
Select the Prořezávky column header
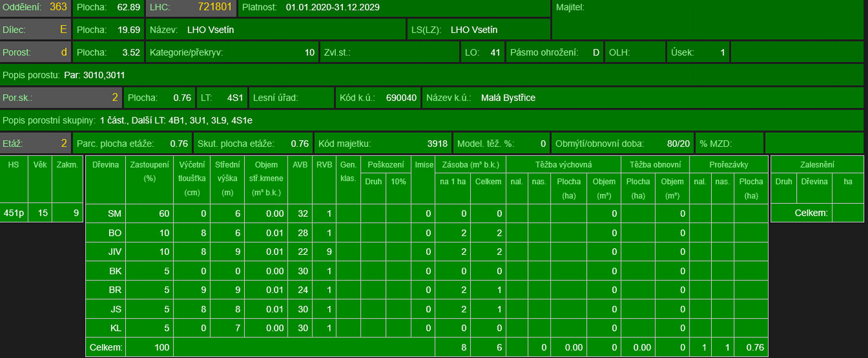click(729, 165)
